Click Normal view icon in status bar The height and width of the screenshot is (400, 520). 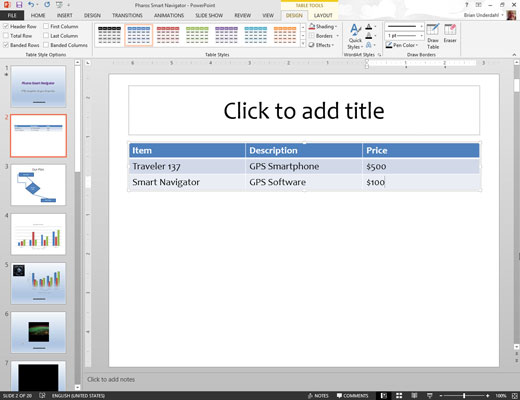click(384, 396)
